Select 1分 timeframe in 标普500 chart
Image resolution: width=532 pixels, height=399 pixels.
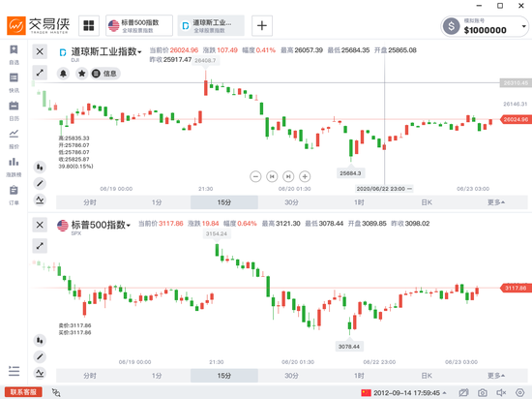157,376
